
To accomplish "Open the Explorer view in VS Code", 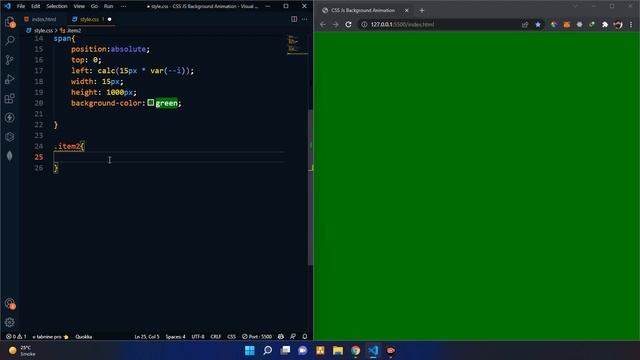I will [x=10, y=22].
